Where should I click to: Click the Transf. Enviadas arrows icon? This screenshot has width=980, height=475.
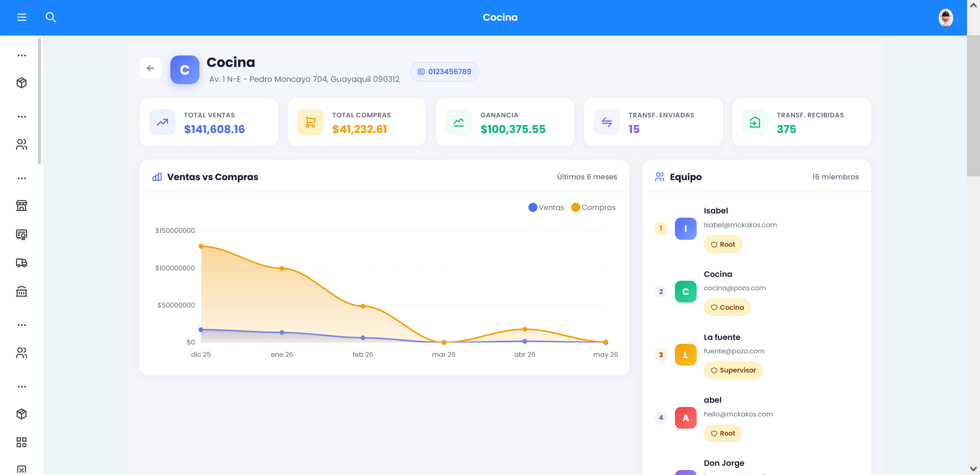click(x=607, y=122)
